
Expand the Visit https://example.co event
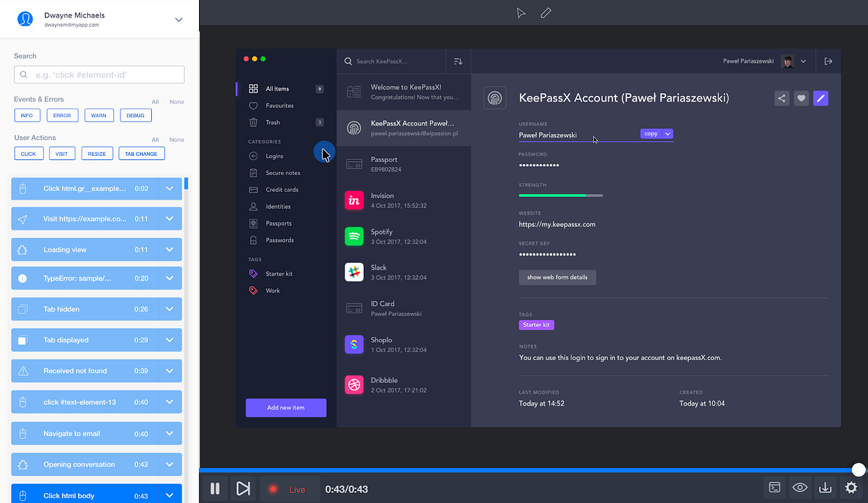point(170,219)
